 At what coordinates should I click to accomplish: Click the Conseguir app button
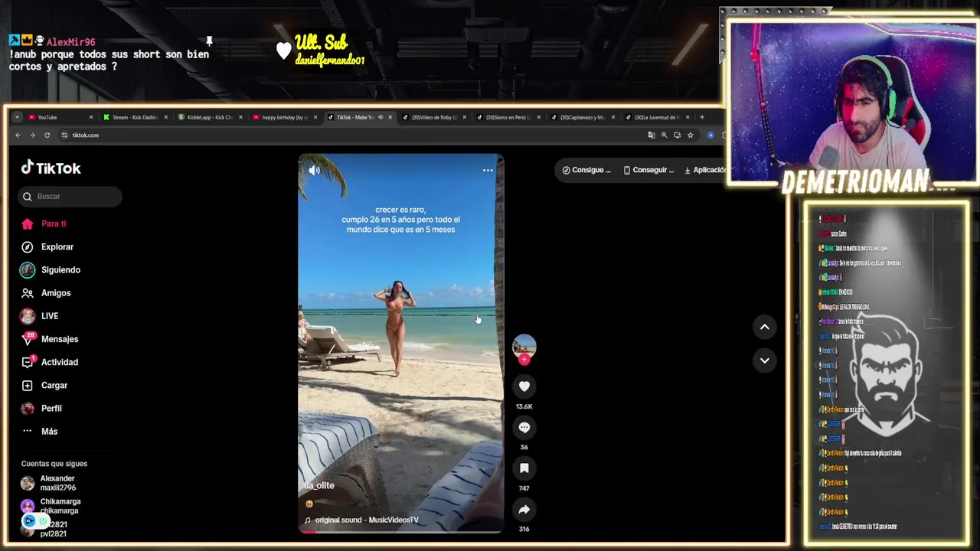click(648, 170)
